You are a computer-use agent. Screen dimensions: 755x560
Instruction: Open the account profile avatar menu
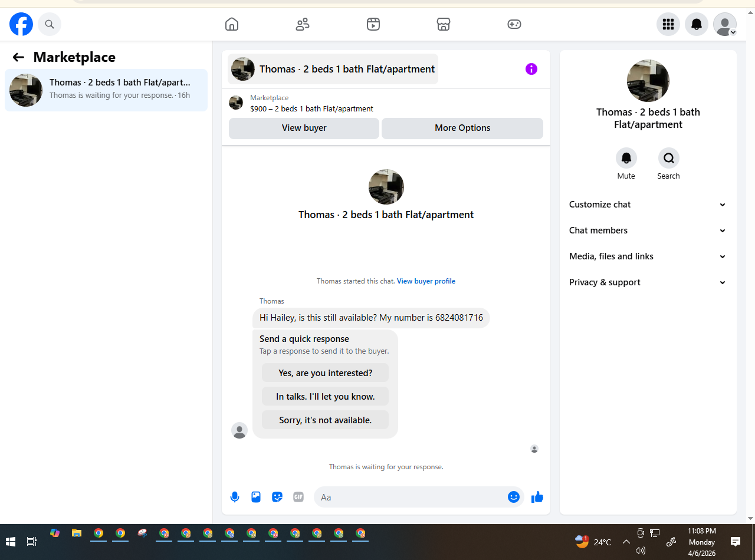pyautogui.click(x=725, y=24)
